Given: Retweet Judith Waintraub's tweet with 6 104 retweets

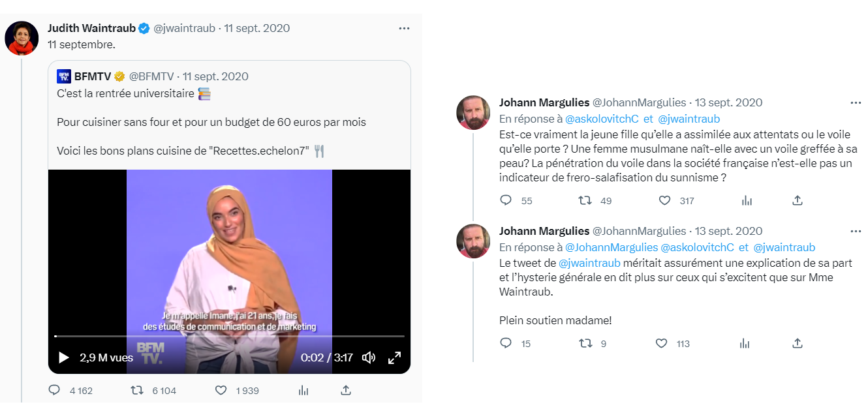Looking at the screenshot, I should point(137,390).
